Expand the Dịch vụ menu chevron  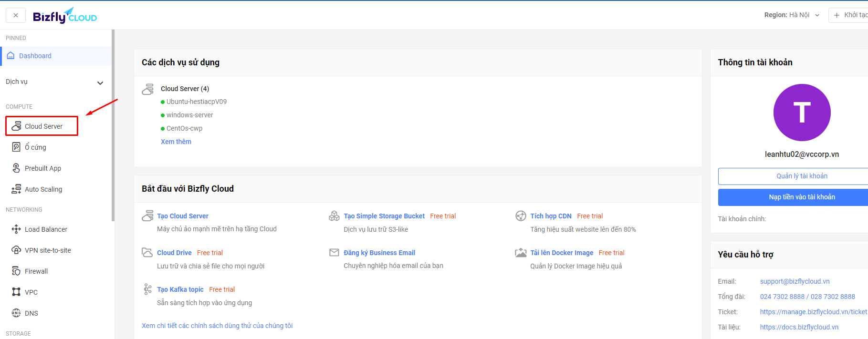tap(100, 83)
